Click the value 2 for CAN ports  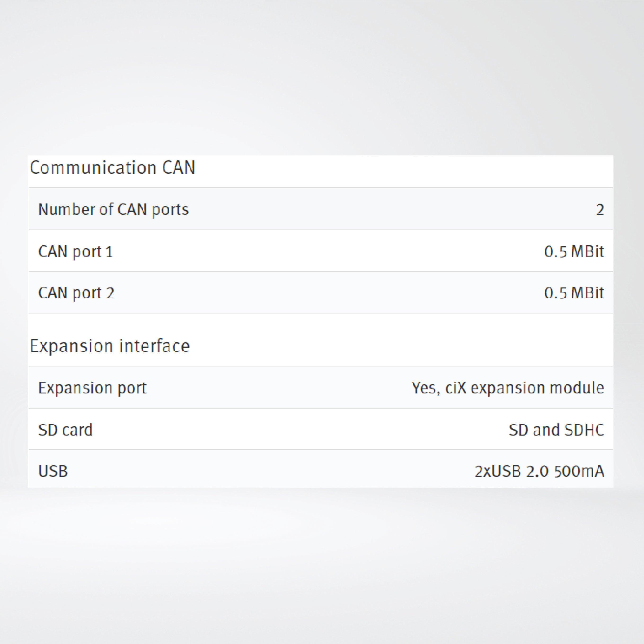pos(600,210)
